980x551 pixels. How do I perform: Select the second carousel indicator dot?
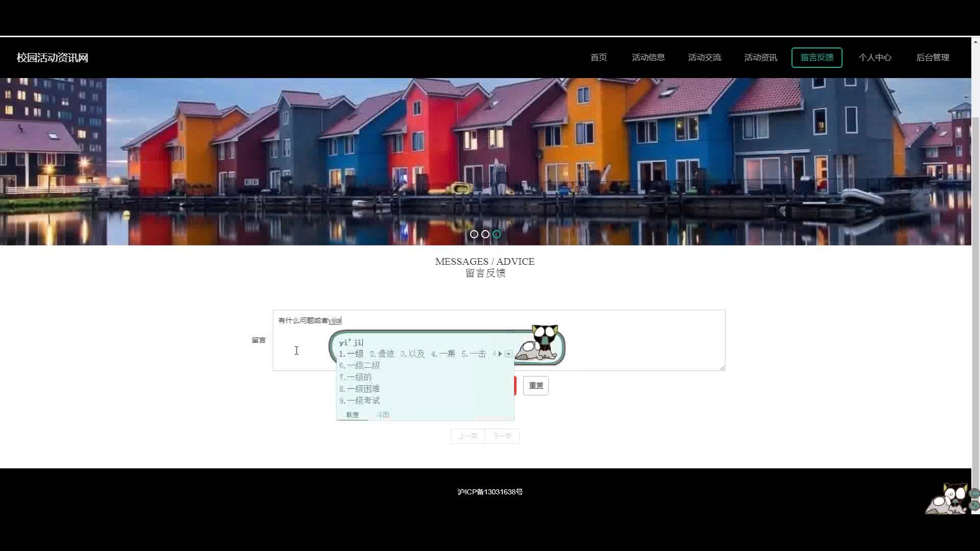(485, 234)
